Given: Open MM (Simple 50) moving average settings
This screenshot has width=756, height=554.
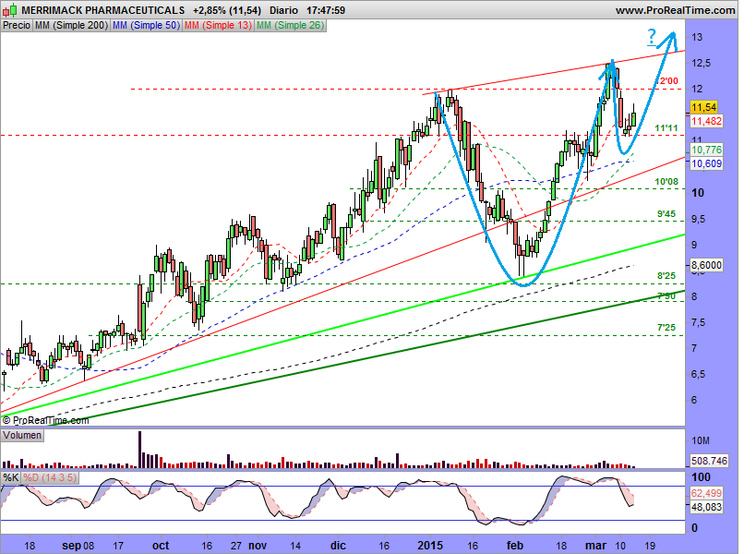Looking at the screenshot, I should tap(146, 25).
